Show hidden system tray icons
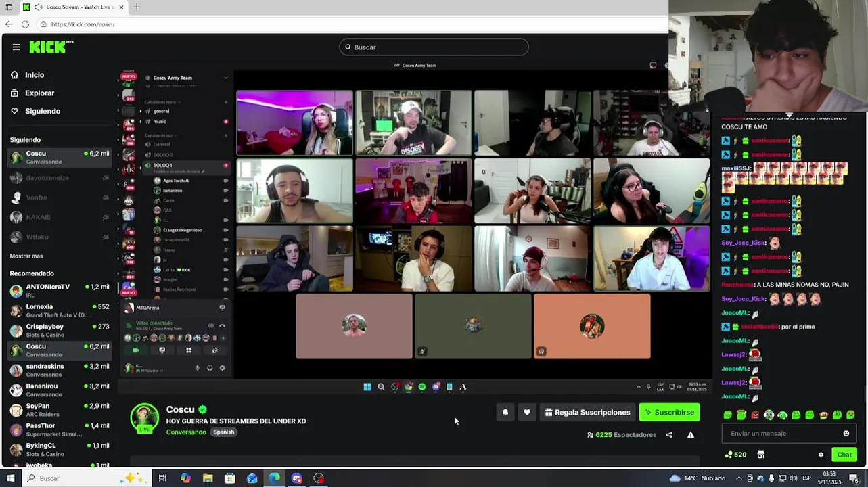This screenshot has width=868, height=487. click(739, 478)
